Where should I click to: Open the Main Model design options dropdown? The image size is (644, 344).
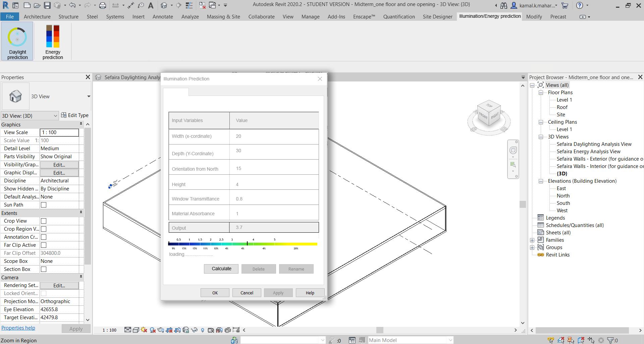coord(411,340)
